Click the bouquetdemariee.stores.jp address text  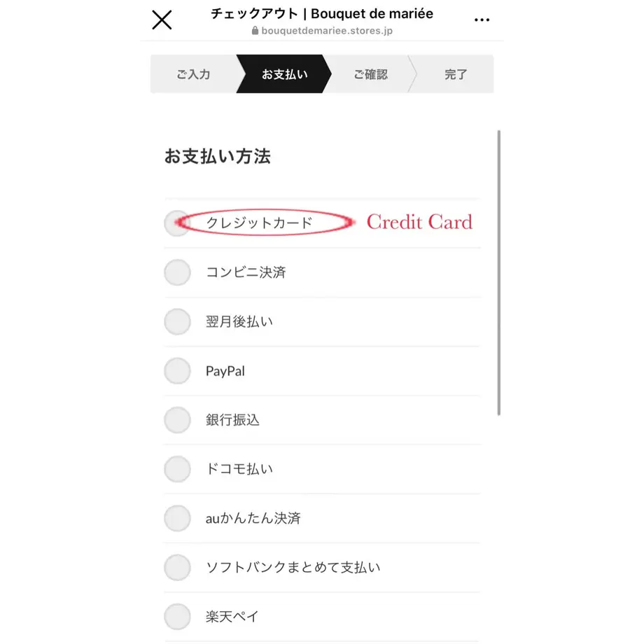click(x=327, y=31)
